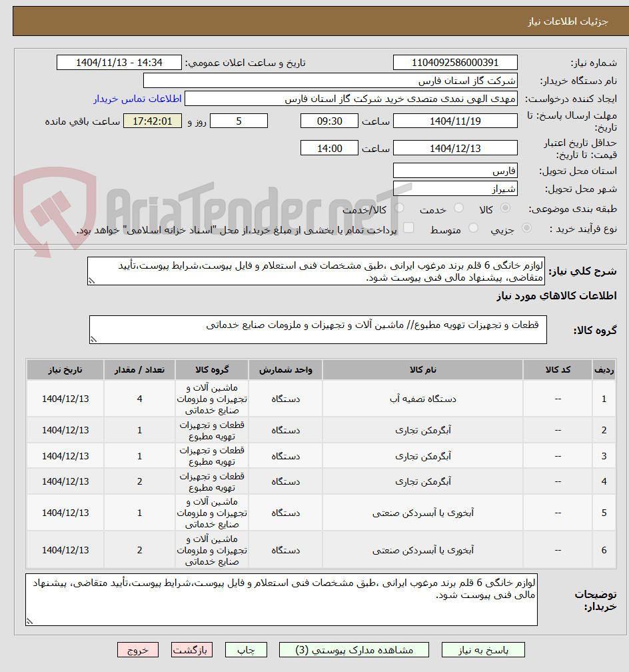
Task: Click the تعداد / مقدار column header
Action: click(140, 370)
